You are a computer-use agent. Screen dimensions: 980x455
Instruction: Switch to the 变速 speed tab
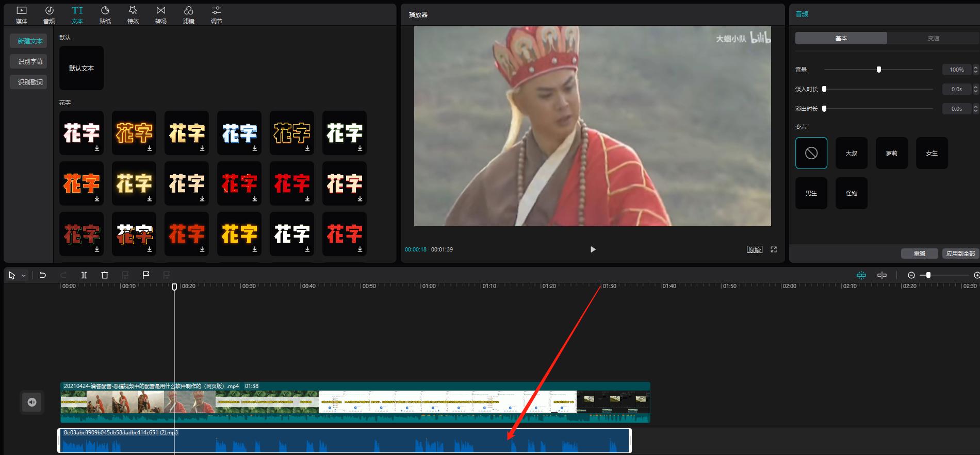[x=933, y=38]
